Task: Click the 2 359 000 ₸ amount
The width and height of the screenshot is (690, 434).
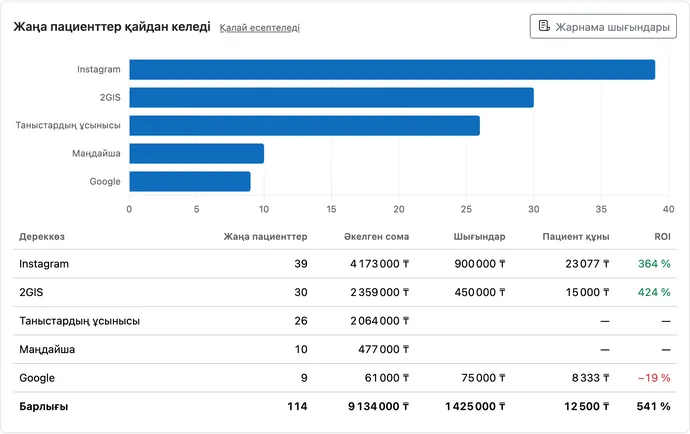Action: (x=380, y=292)
